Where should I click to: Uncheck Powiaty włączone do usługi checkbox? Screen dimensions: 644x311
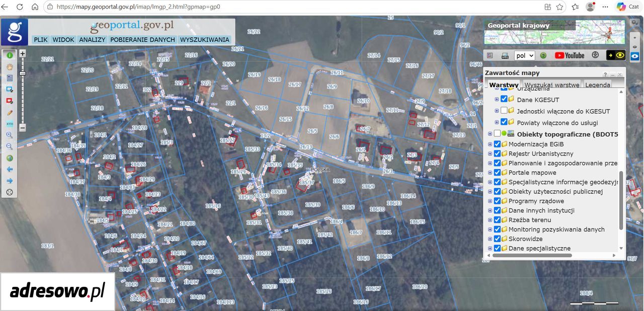click(504, 122)
